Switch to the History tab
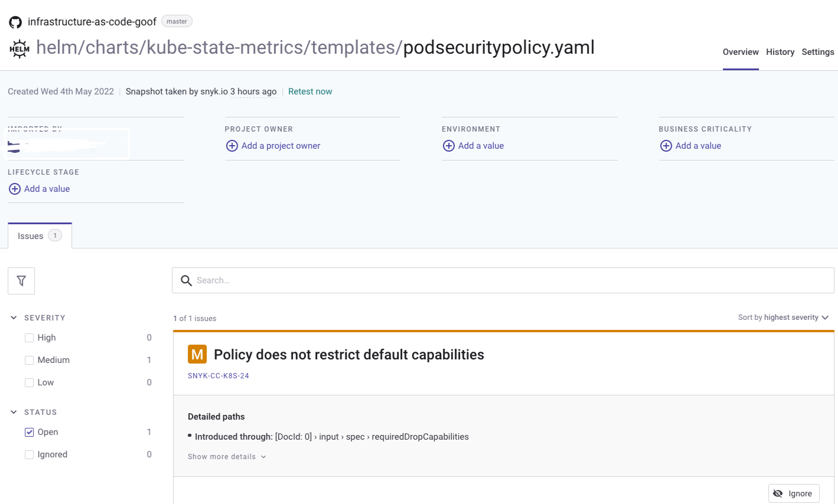The height and width of the screenshot is (504, 838). [x=780, y=52]
